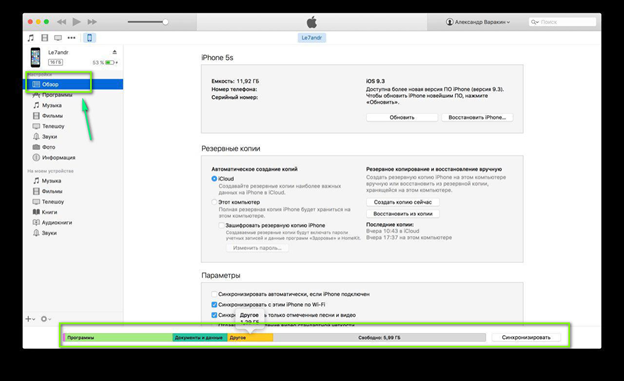624x381 pixels.
Task: Select the iCloud backup radio button
Action: click(x=214, y=179)
